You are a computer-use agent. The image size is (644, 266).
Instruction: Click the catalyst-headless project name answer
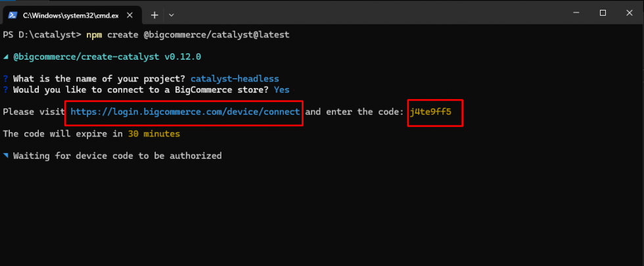pyautogui.click(x=235, y=79)
